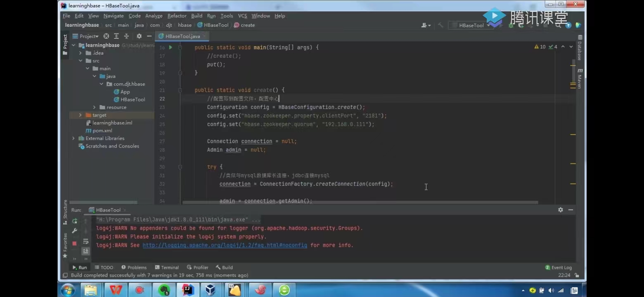The width and height of the screenshot is (644, 297).
Task: Select the HBaseTool.java editor tab
Action: point(182,36)
